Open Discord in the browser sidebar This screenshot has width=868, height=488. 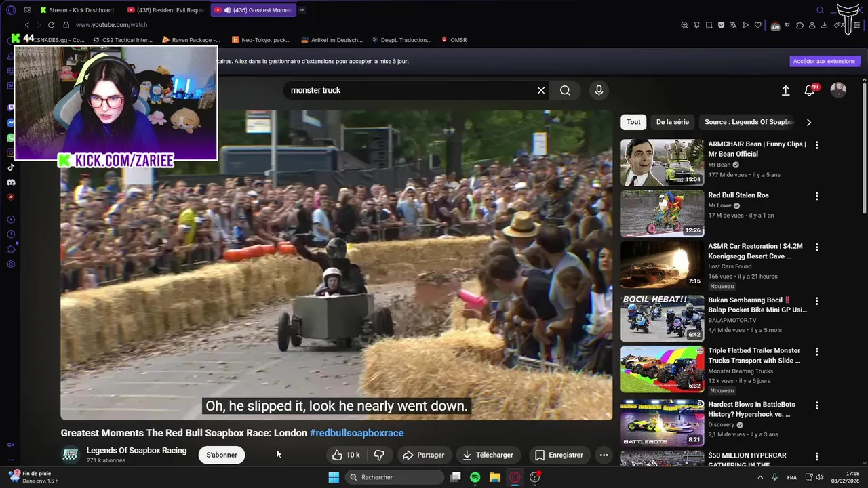pyautogui.click(x=11, y=182)
